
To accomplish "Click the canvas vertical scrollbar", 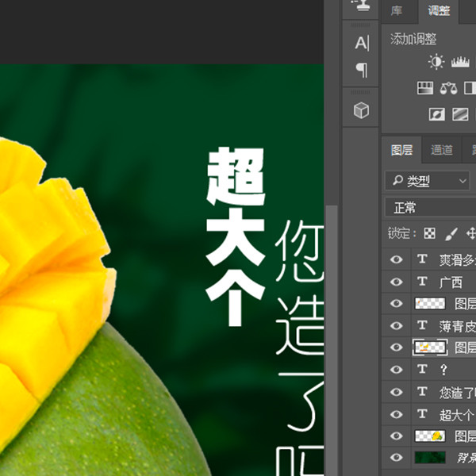I will [x=332, y=340].
